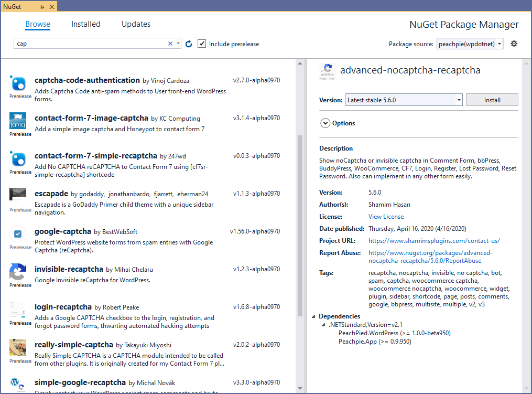
Task: Clear the search box with X icon
Action: (170, 44)
